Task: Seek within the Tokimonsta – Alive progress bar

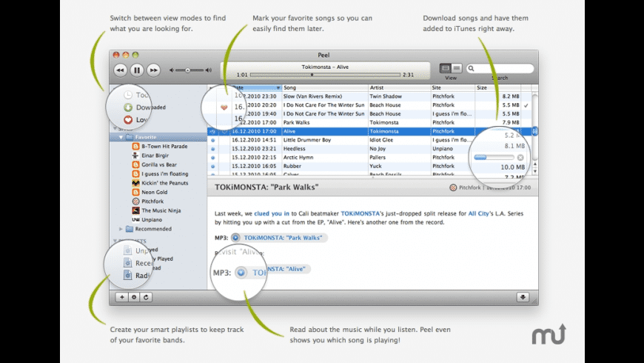Action: [325, 75]
